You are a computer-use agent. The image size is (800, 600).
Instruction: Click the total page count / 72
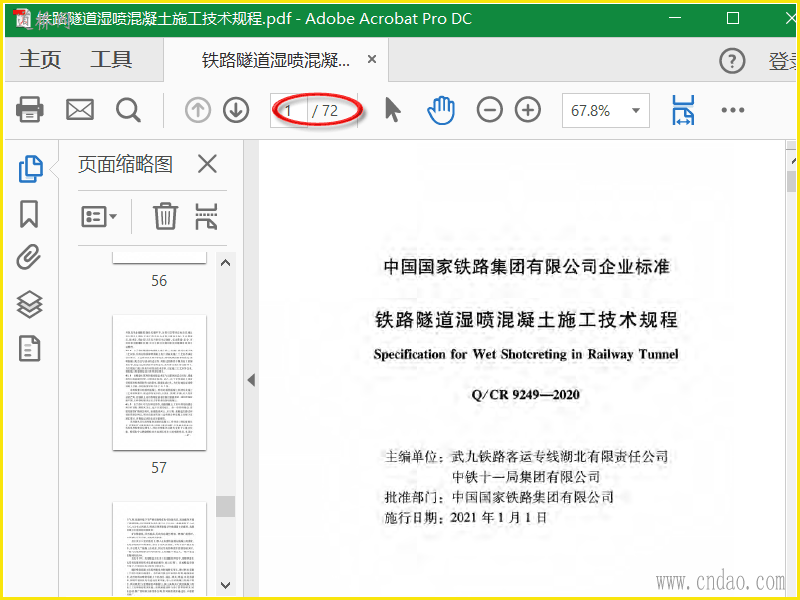point(325,111)
